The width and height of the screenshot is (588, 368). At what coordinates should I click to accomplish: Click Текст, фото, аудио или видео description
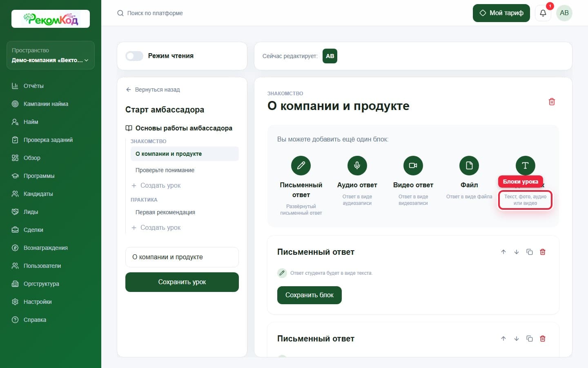525,200
